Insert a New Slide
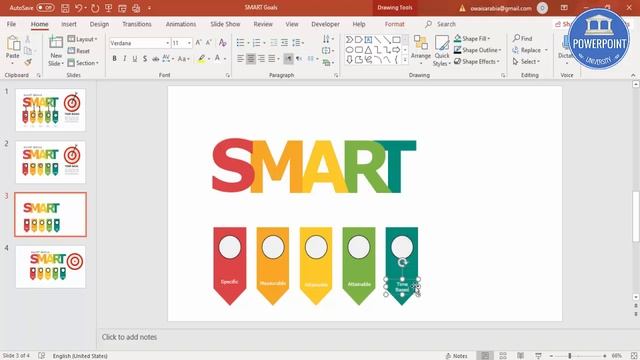This screenshot has width=640, height=360. tap(56, 51)
